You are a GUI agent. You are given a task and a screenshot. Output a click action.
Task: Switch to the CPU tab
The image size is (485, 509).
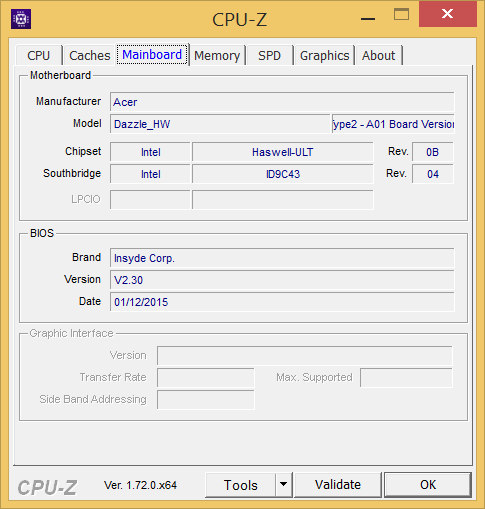39,55
